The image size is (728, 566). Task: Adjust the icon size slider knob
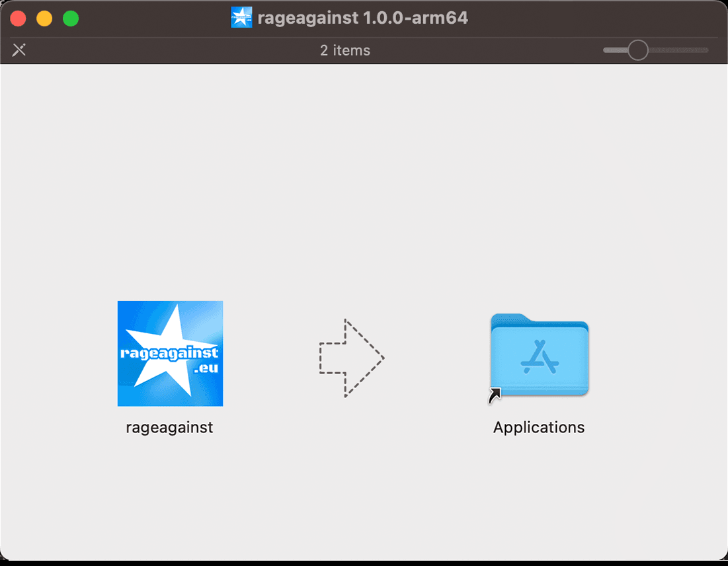pos(638,50)
